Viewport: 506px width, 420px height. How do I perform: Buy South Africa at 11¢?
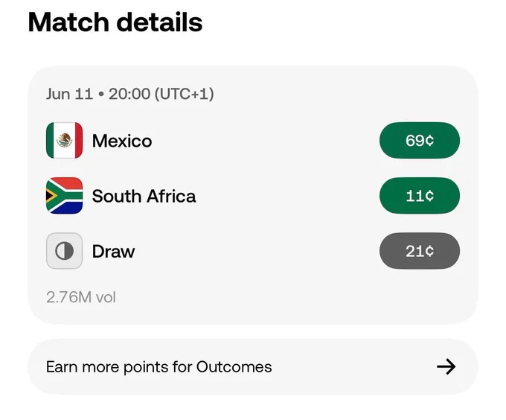pyautogui.click(x=420, y=196)
